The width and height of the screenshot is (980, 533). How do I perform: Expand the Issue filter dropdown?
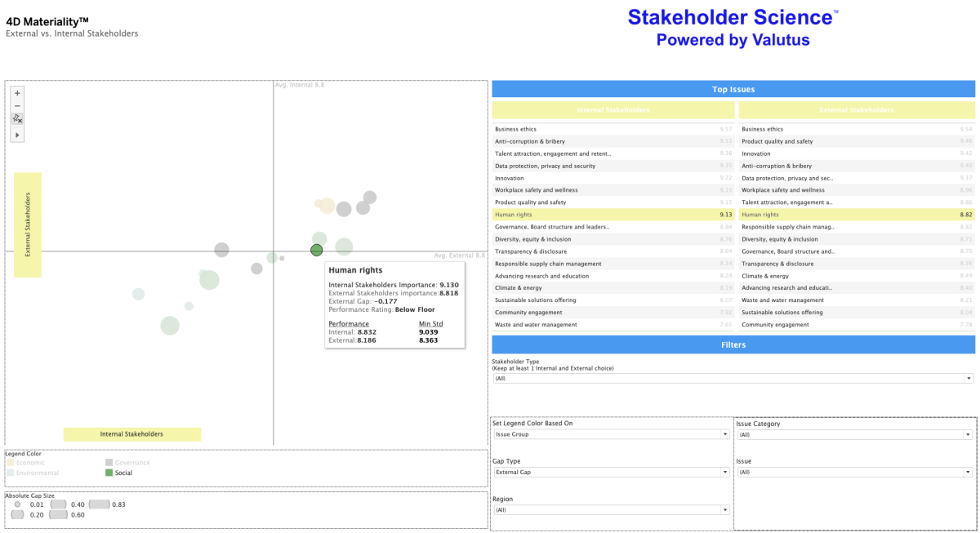pyautogui.click(x=853, y=473)
